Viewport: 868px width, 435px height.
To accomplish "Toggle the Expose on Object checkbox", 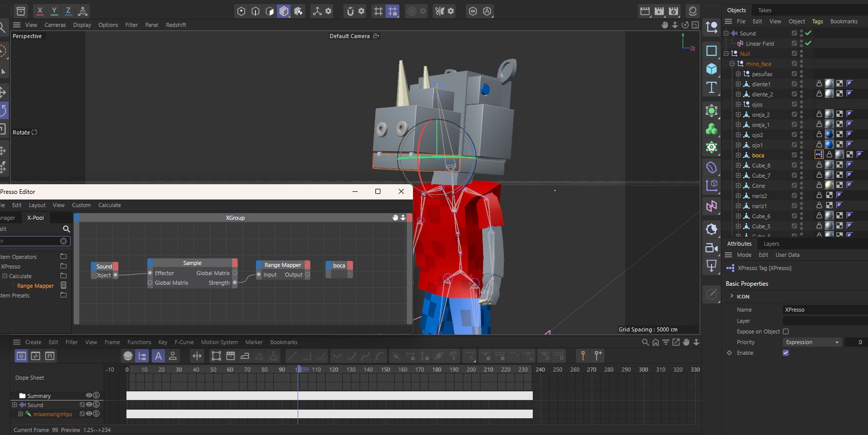I will click(786, 331).
